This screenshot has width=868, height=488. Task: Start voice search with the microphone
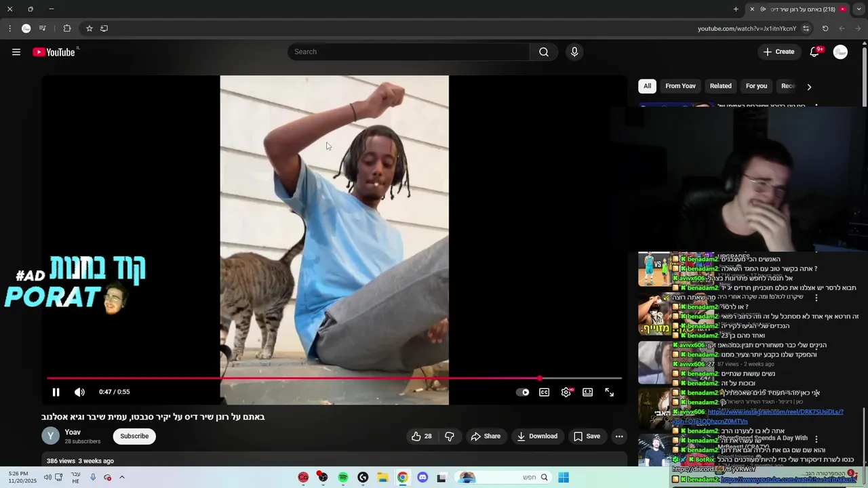tap(574, 52)
